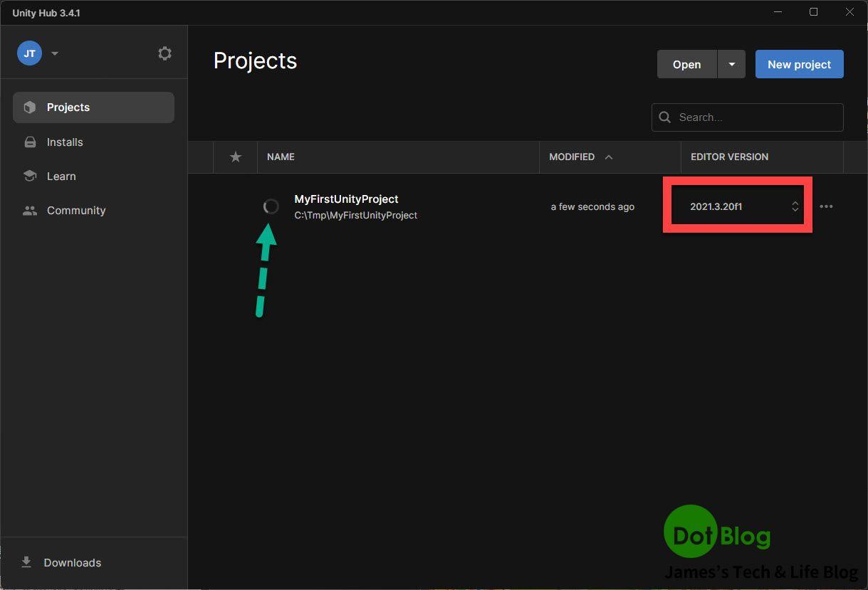The height and width of the screenshot is (590, 868).
Task: Open the three-dot menu for MyFirstUnityProject
Action: click(x=826, y=206)
